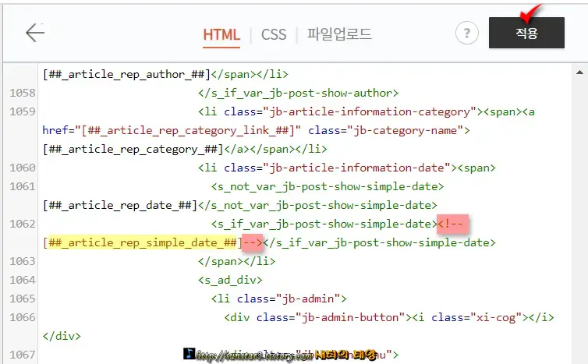Click the "jb-admin" class value
Screen dimensions: 588x364
coord(308,299)
